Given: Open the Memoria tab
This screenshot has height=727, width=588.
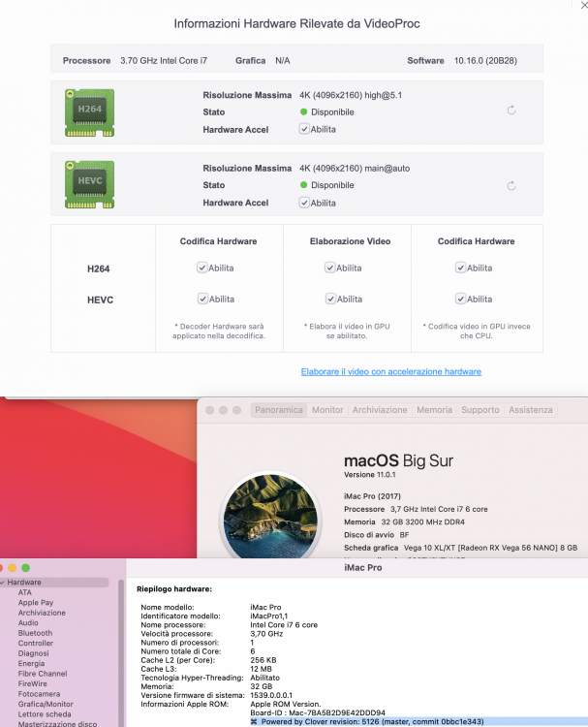Looking at the screenshot, I should pos(434,410).
